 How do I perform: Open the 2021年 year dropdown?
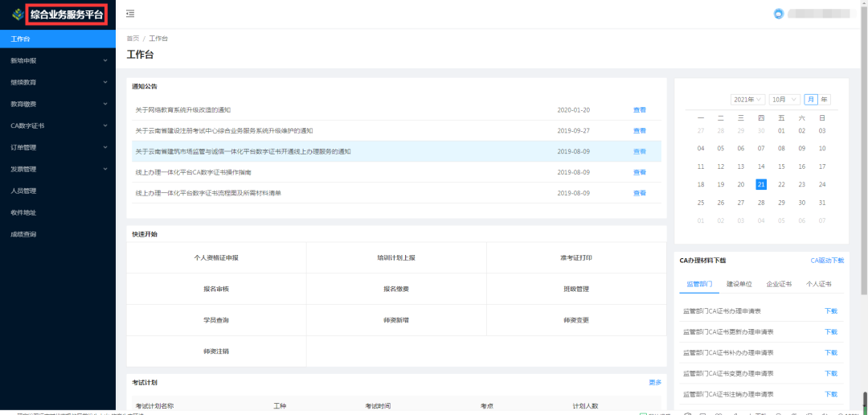tap(747, 100)
